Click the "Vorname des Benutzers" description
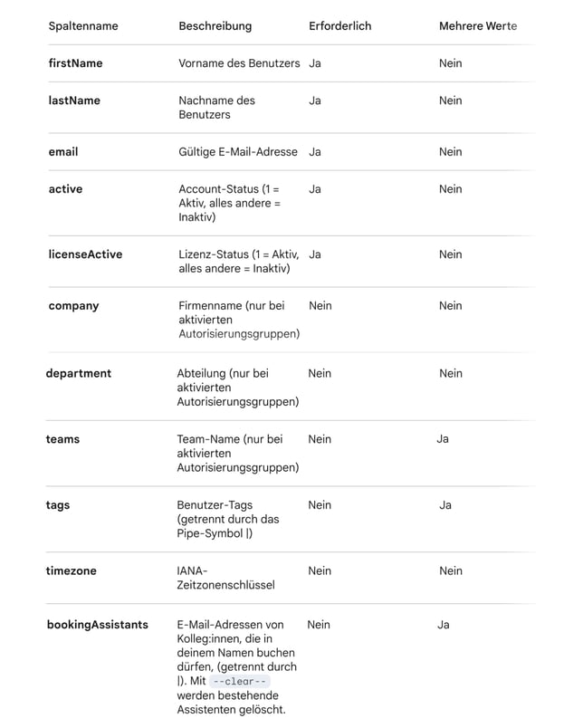 point(239,63)
